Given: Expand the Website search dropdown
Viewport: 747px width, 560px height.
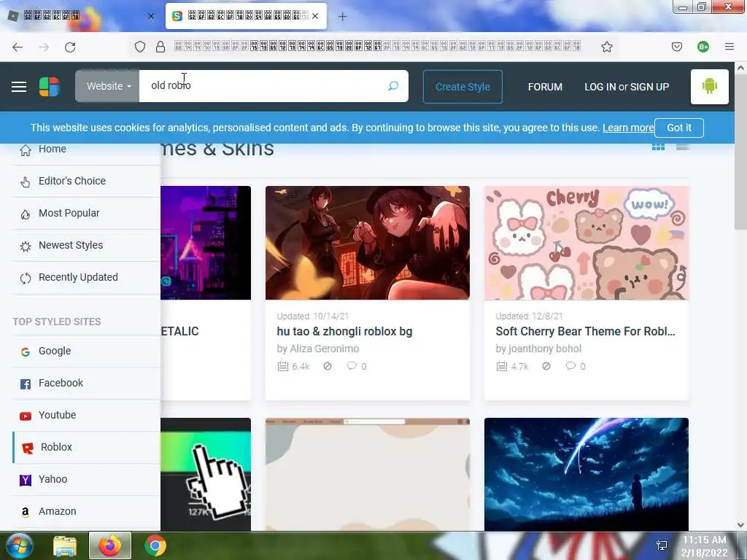Looking at the screenshot, I should [x=107, y=86].
